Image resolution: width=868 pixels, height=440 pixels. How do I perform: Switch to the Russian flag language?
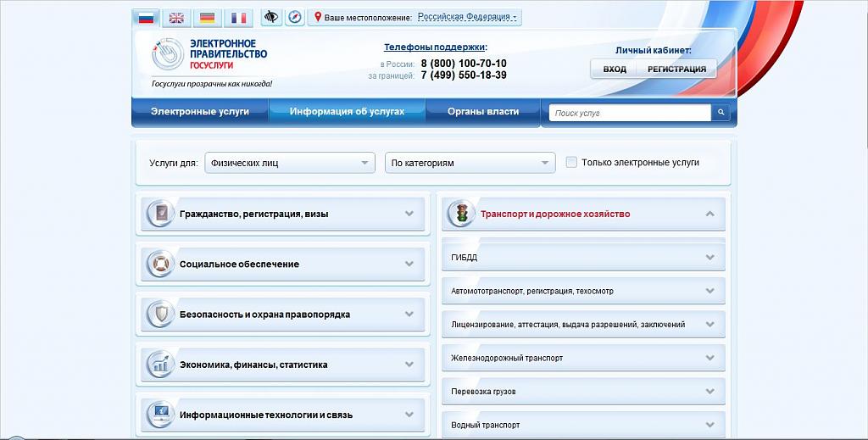point(146,18)
